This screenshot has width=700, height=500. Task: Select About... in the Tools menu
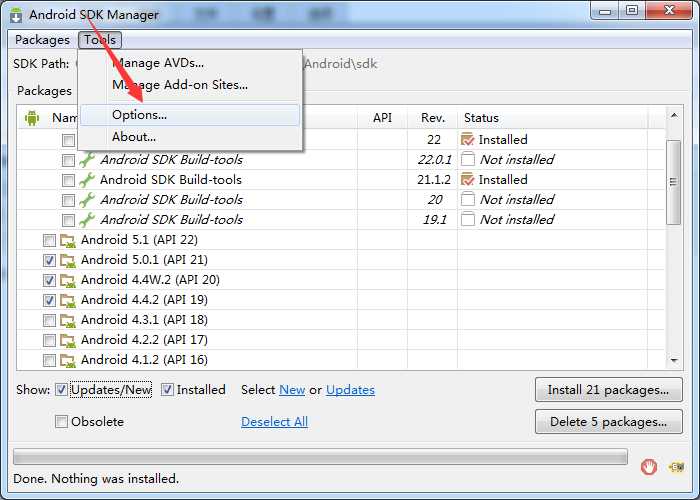[190, 137]
